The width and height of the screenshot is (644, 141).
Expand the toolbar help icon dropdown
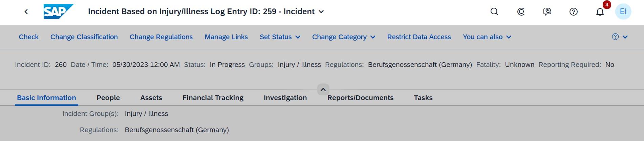[620, 37]
